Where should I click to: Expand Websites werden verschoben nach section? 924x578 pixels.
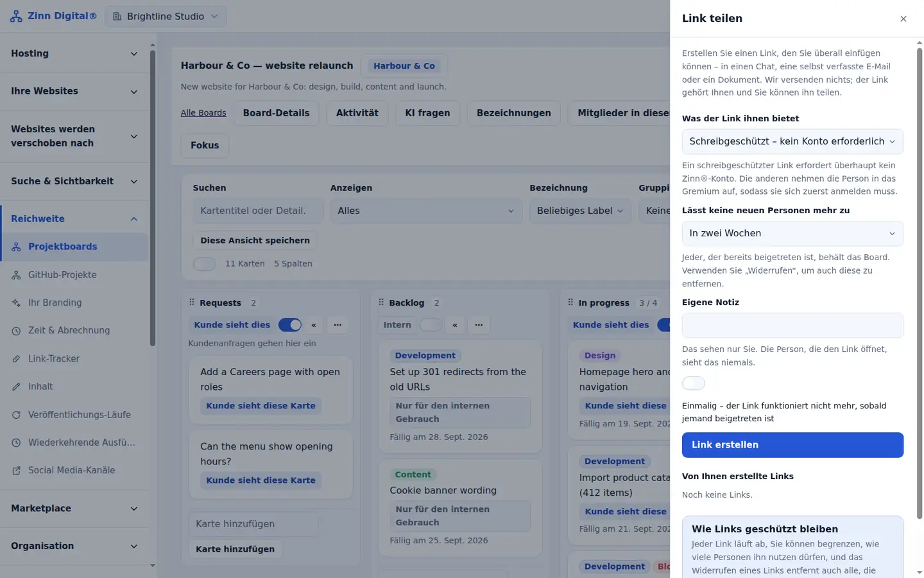(x=74, y=136)
